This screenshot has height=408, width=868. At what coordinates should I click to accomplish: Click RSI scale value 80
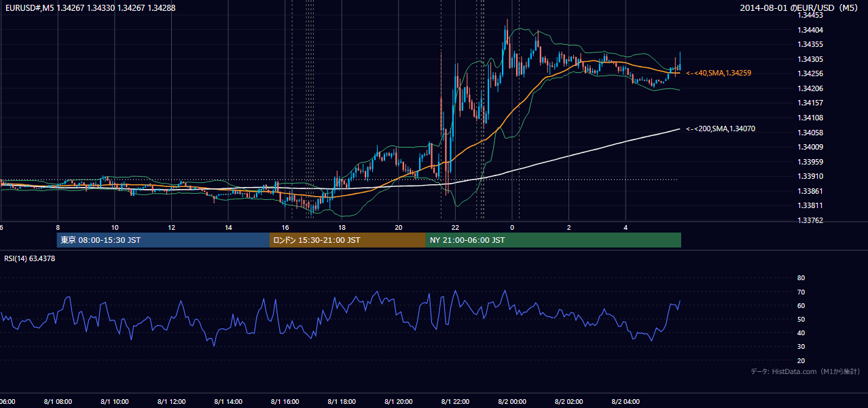[x=801, y=278]
